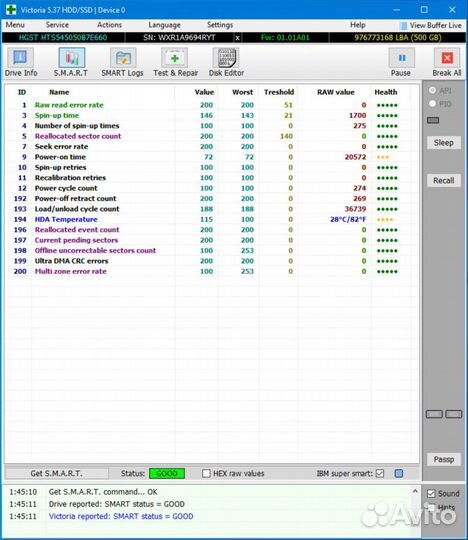This screenshot has width=468, height=540.
Task: Open the Language menu
Action: coord(165,25)
